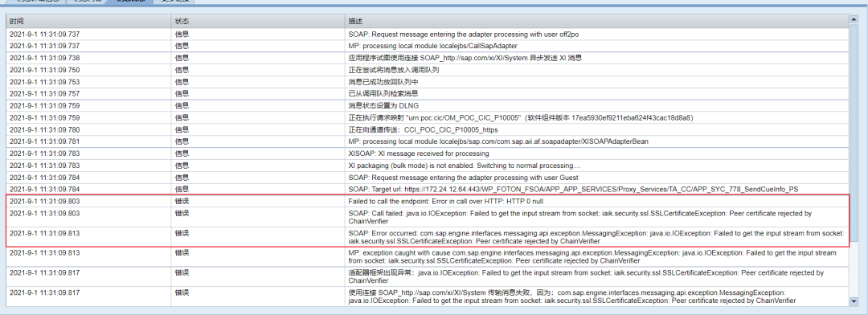The height and width of the screenshot is (315, 868).
Task: Select timestamp 2021-9-1 11:31:09.781
Action: click(x=44, y=141)
